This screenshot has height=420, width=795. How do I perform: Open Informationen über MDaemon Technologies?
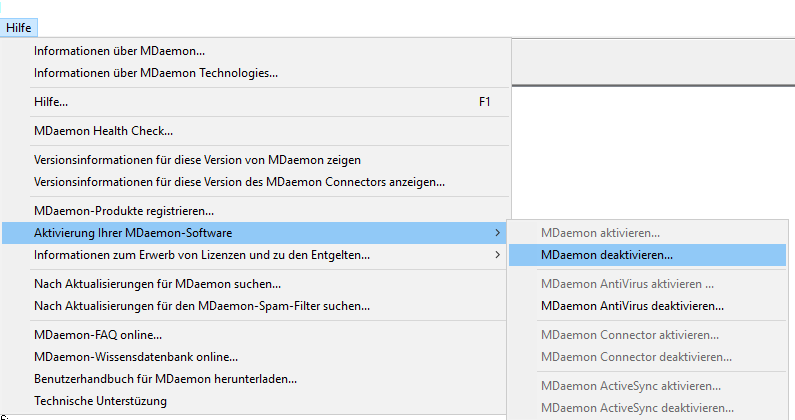[x=155, y=73]
